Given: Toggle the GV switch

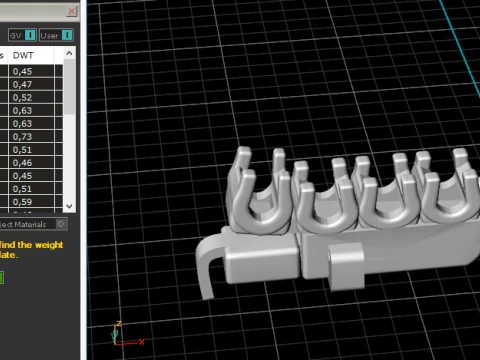Looking at the screenshot, I should 22,35.
